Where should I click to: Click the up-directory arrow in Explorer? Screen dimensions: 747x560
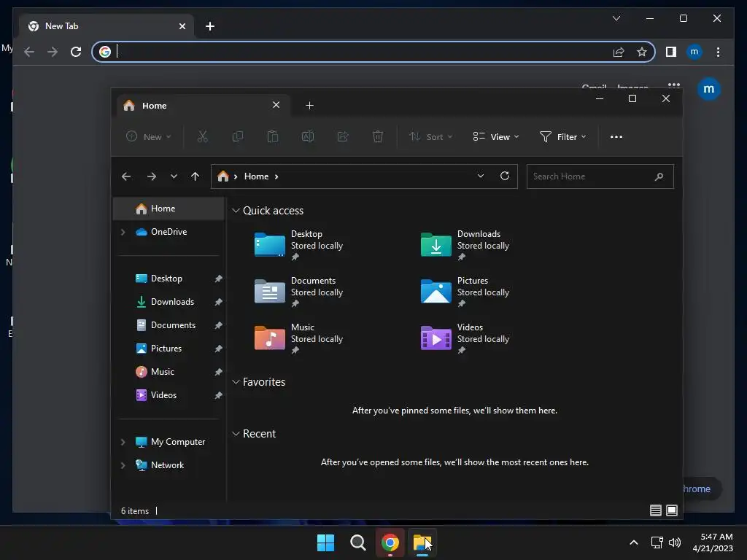195,176
